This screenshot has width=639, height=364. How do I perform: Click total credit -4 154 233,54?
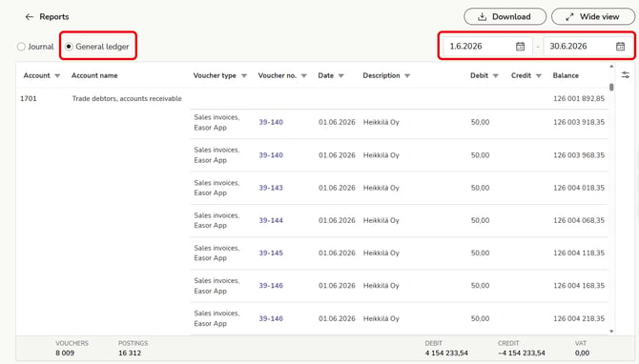click(x=522, y=353)
